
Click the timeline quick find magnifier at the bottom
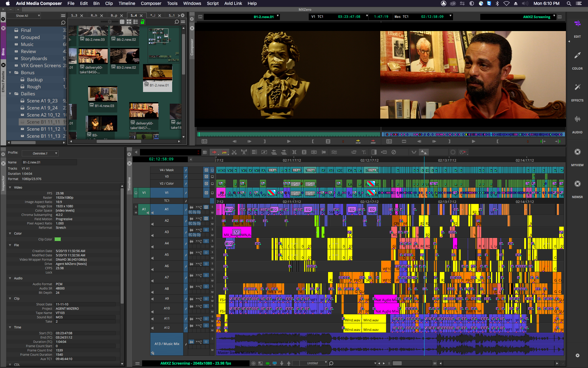pos(331,363)
